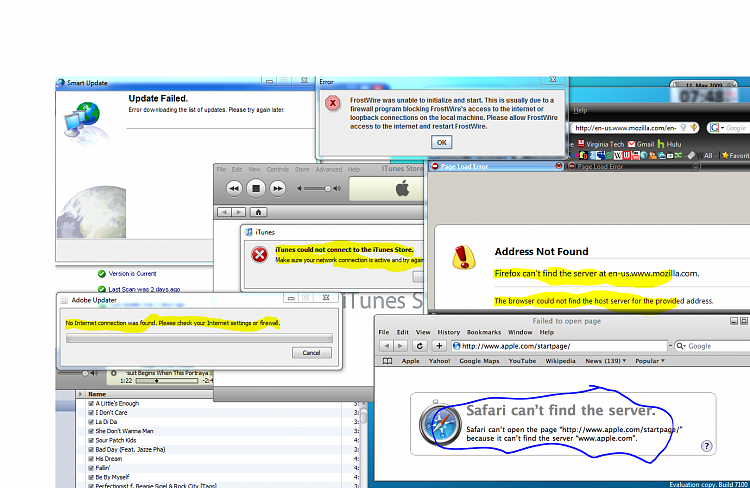Click the Safari address bar
Screen dimensions: 750x488
click(x=559, y=346)
